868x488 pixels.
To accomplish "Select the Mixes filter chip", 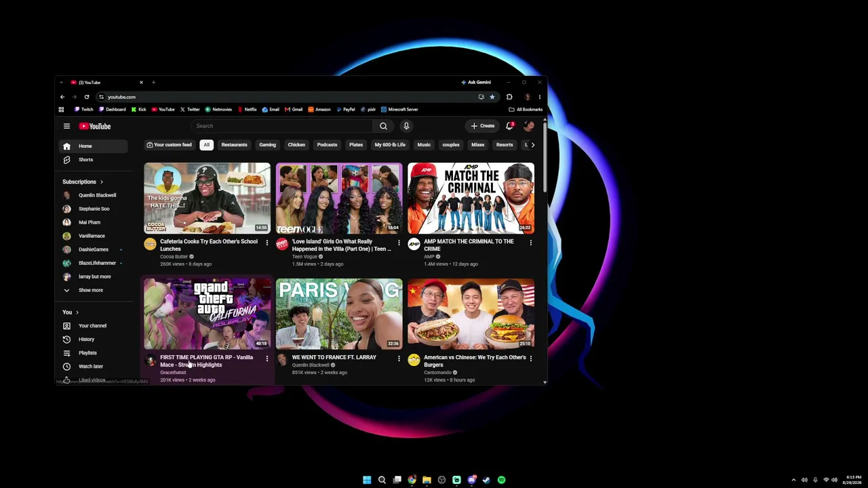I will pyautogui.click(x=478, y=145).
